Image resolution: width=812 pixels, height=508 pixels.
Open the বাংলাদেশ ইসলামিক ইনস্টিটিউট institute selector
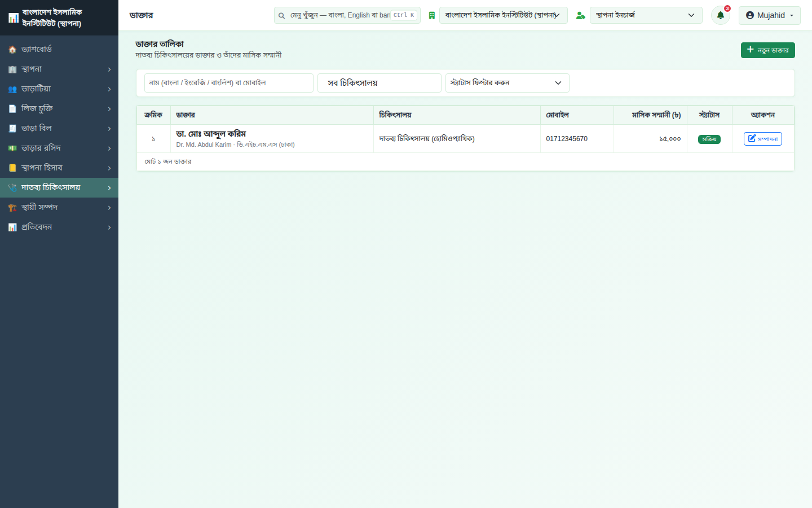[504, 15]
